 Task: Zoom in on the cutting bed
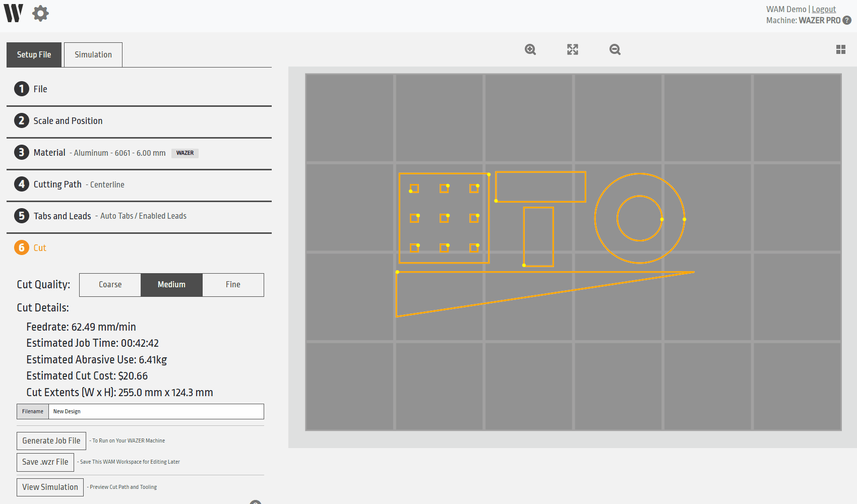[x=530, y=49]
